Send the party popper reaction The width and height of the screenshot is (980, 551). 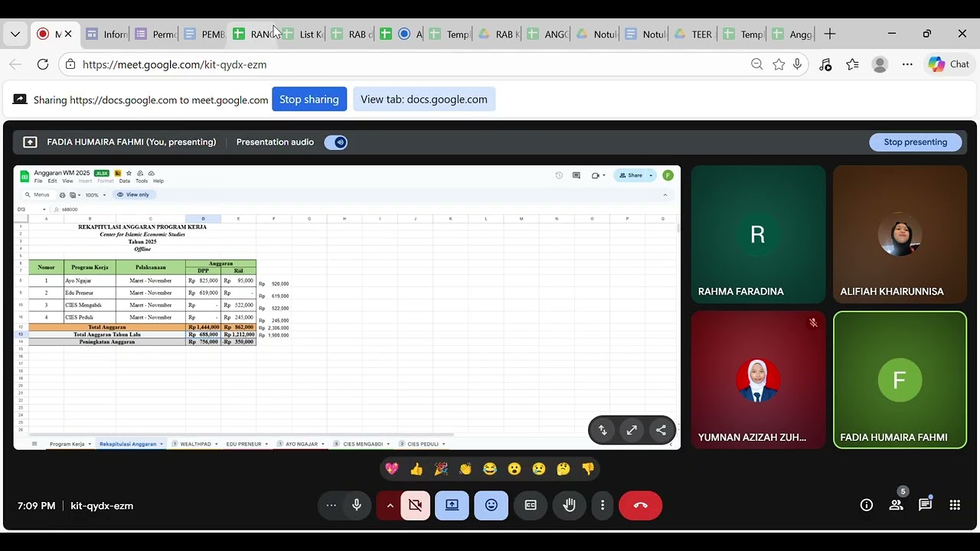coord(441,468)
